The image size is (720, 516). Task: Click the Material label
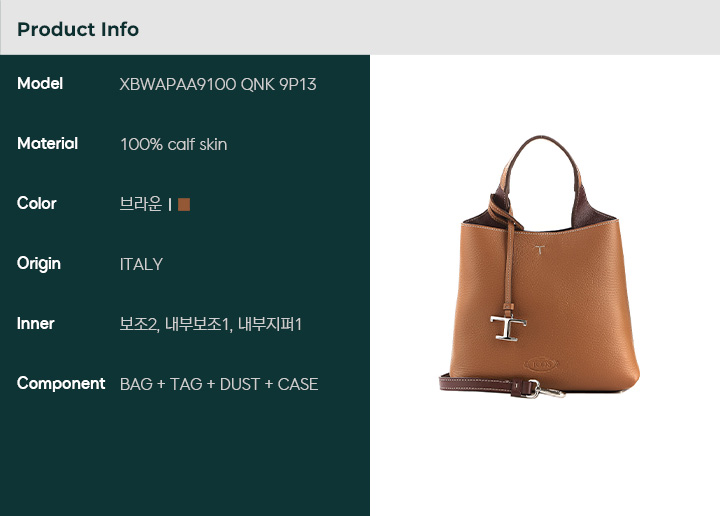[47, 144]
